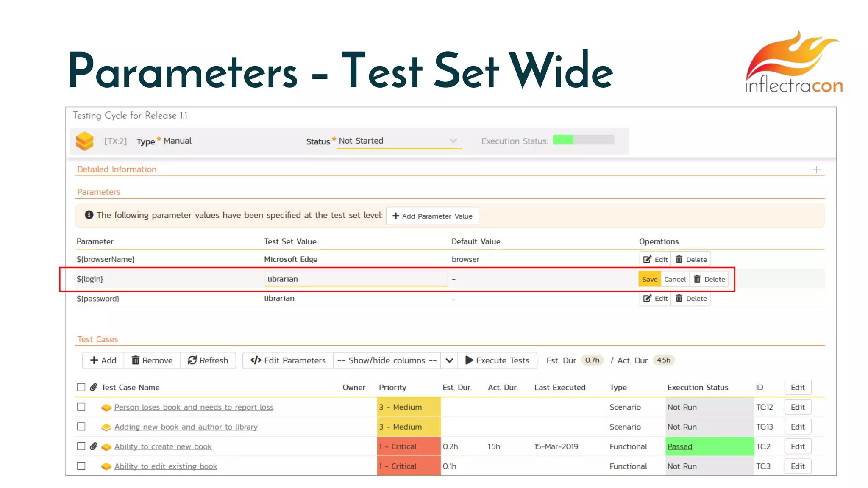The height and width of the screenshot is (488, 868).
Task: Click Add Parameter Value button
Action: [432, 216]
